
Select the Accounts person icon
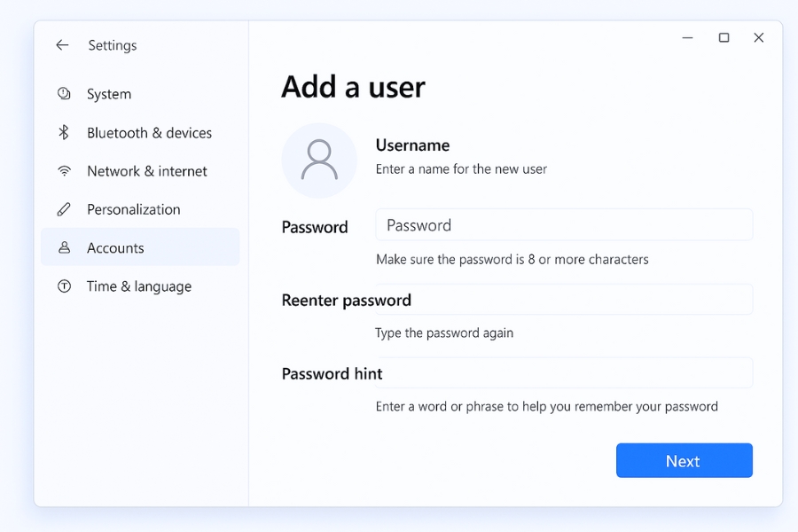(63, 247)
